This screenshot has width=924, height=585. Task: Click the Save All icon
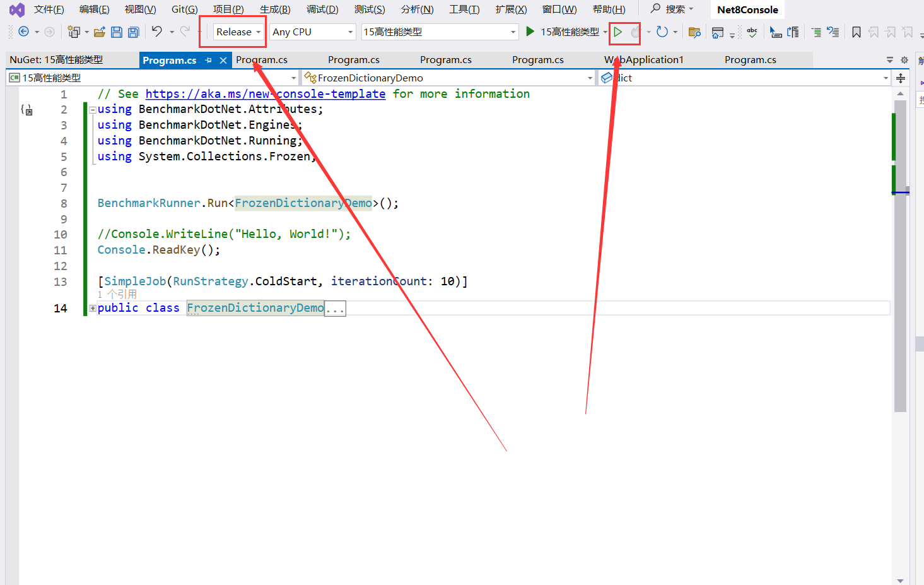coord(134,32)
